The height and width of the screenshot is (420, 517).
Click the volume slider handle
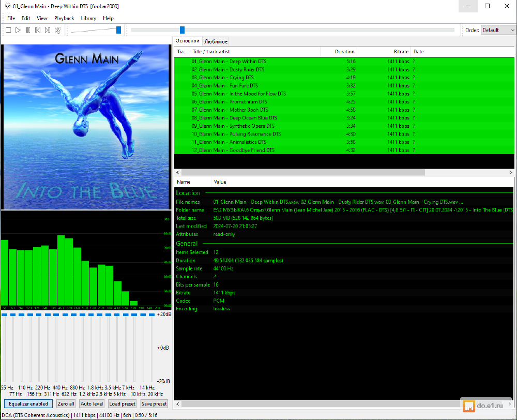point(118,30)
